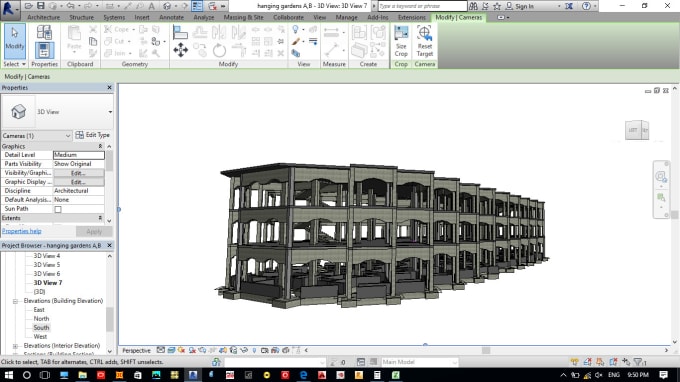The height and width of the screenshot is (382, 680).
Task: Collapse Elevations (Building Elevation) tree node
Action: [x=15, y=301]
